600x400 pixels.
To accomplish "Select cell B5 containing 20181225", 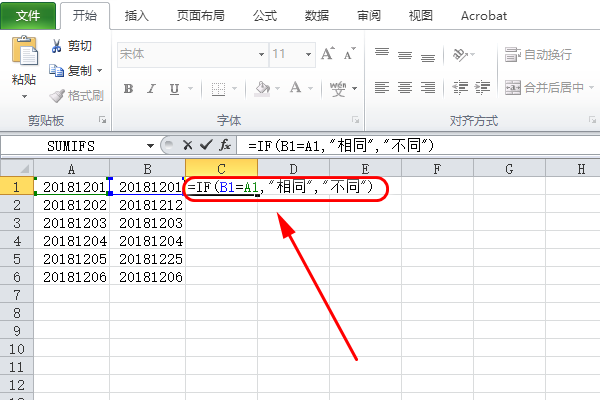I will [x=147, y=259].
